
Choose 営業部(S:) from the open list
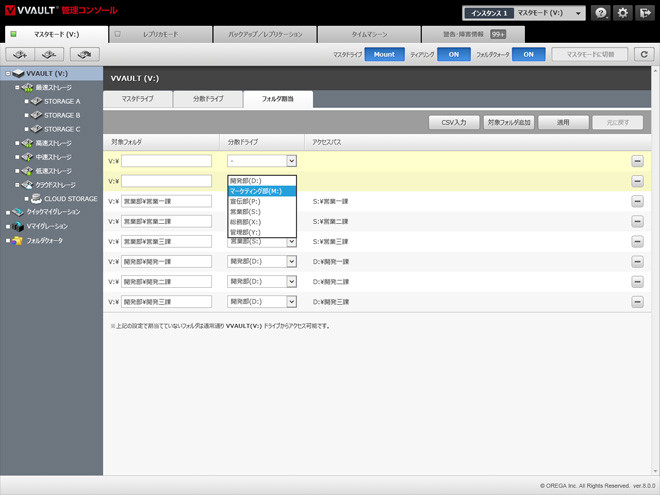(262, 212)
